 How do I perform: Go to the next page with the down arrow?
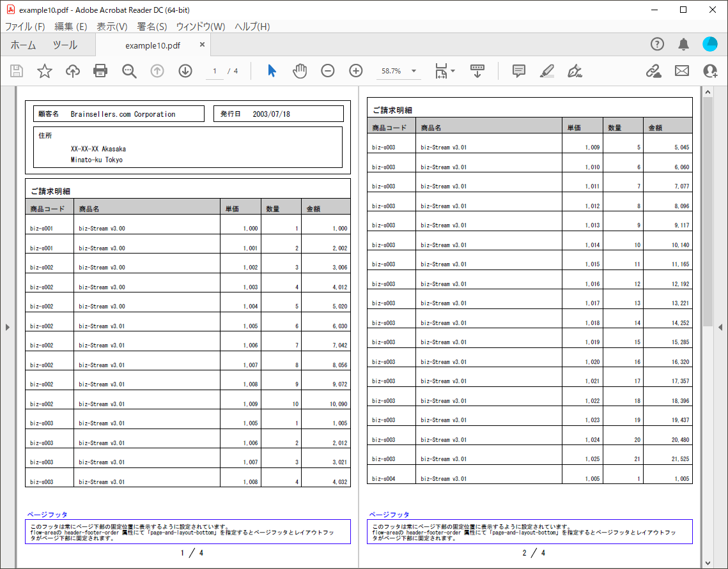pos(185,71)
